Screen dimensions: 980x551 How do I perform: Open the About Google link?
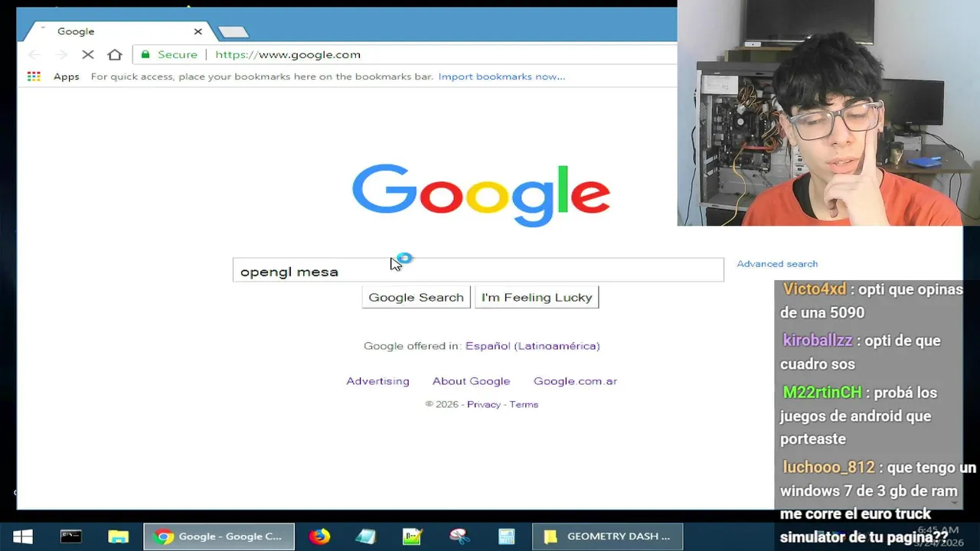[x=471, y=381]
